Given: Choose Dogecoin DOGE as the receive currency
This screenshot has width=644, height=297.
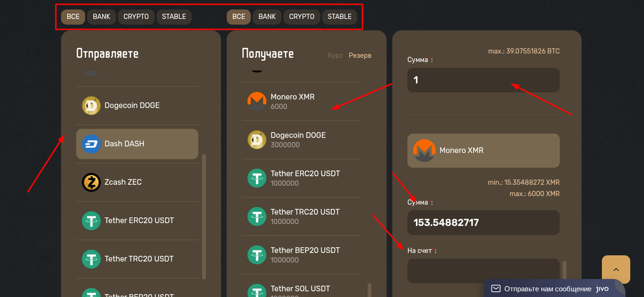Looking at the screenshot, I should pyautogui.click(x=301, y=140).
